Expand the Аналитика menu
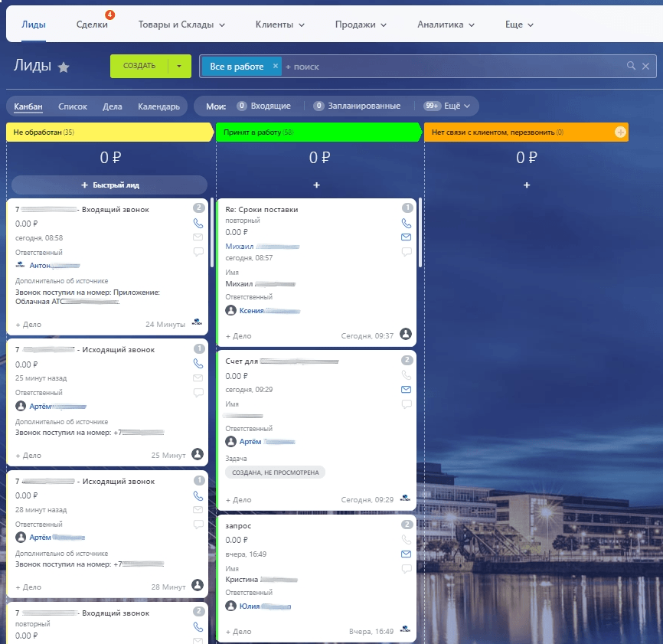663x644 pixels. pos(446,25)
